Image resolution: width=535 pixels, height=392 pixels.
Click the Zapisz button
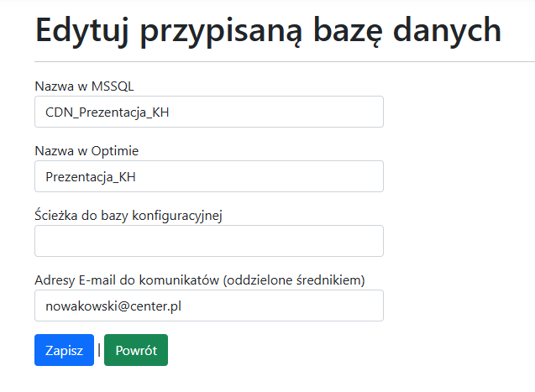pos(64,351)
